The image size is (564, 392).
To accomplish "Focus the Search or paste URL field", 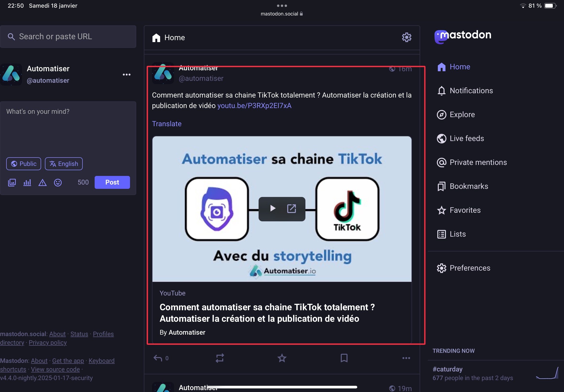I will click(68, 37).
